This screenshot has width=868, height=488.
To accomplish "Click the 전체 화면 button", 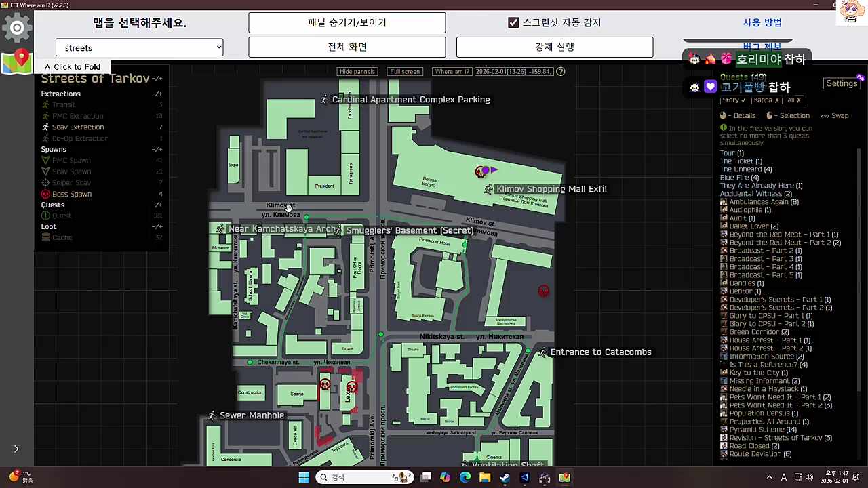I will pos(347,47).
